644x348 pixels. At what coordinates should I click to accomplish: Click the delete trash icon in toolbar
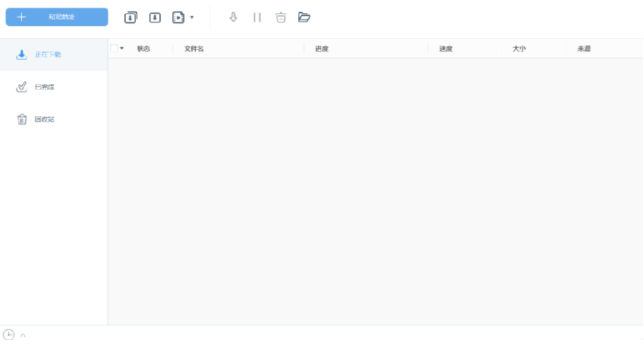[281, 17]
